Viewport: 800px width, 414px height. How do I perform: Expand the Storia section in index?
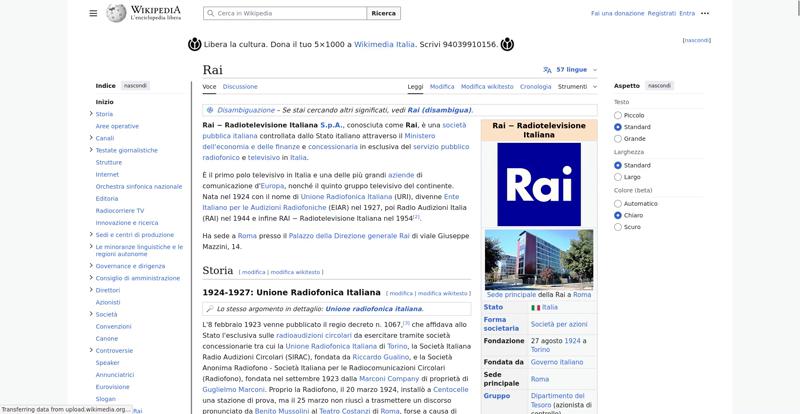click(91, 114)
